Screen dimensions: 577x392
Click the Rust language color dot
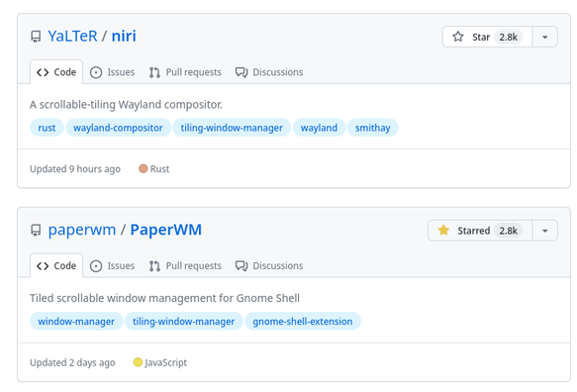tap(143, 168)
